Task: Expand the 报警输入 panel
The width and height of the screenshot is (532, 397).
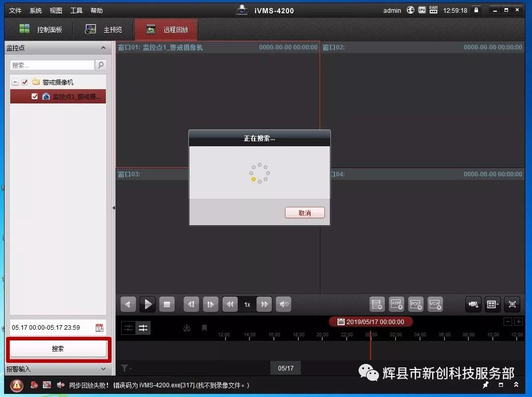Action: point(103,369)
